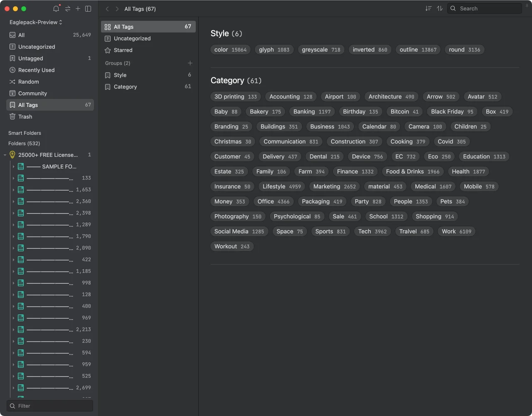Click the outline style tag
The image size is (532, 416).
point(418,50)
